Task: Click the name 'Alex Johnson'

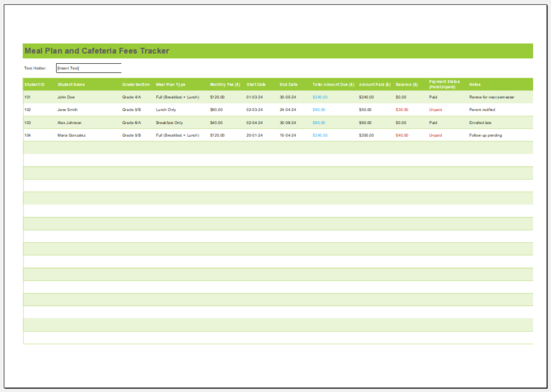Action: pyautogui.click(x=69, y=123)
